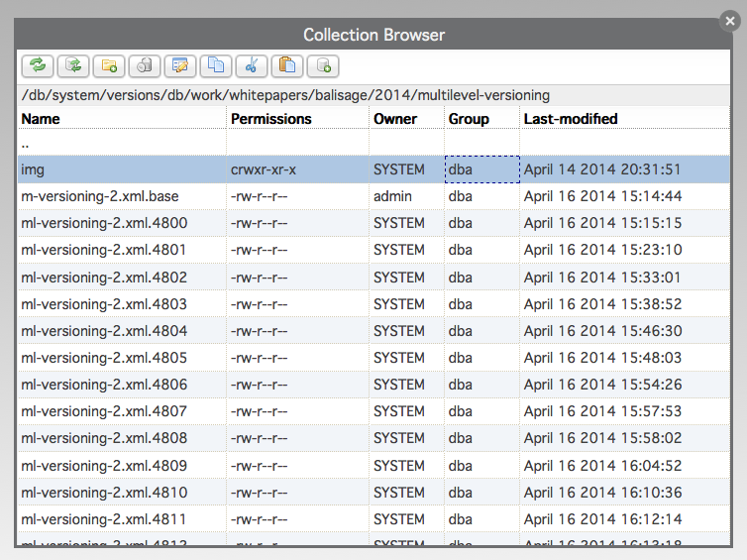Select 'ml-versioning-2.xml.4806' file
Viewport: 747px width, 560px height.
[373, 385]
